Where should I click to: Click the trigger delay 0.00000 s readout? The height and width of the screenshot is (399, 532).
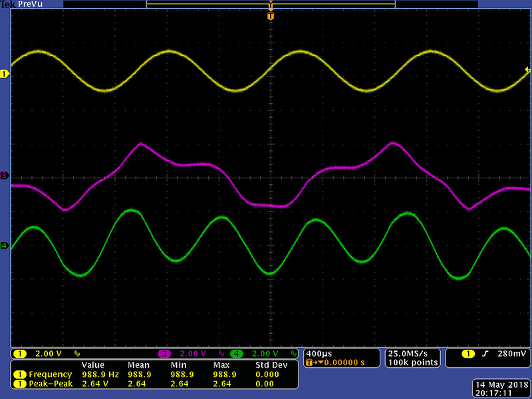(339, 362)
